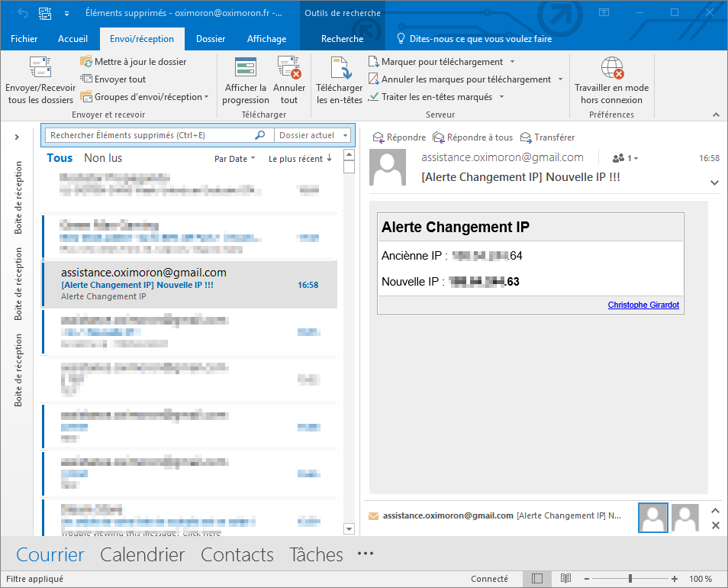The height and width of the screenshot is (588, 728).
Task: Click Répondre à tous in reading pane
Action: point(472,137)
